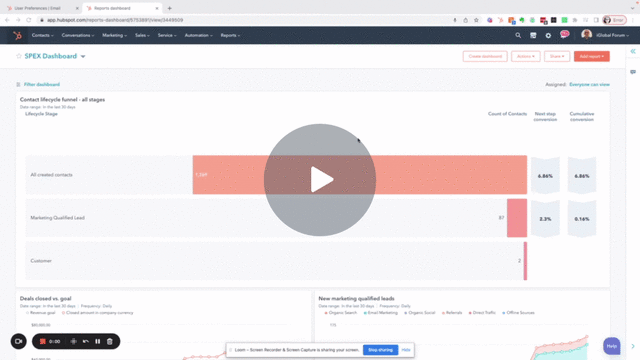Delete the Loom recording with trash icon
Screen dimensions: 640x360
[110, 341]
